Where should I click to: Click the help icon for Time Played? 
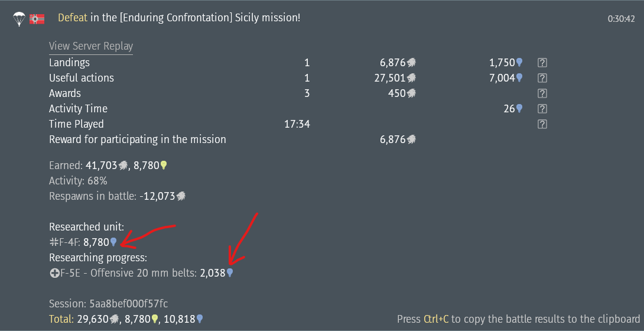tap(542, 124)
